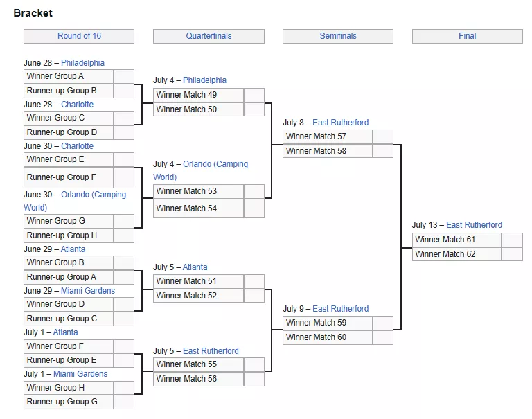The width and height of the screenshot is (532, 419).
Task: Open Orlando (Camping World) link under June 30
Action: [x=93, y=195]
